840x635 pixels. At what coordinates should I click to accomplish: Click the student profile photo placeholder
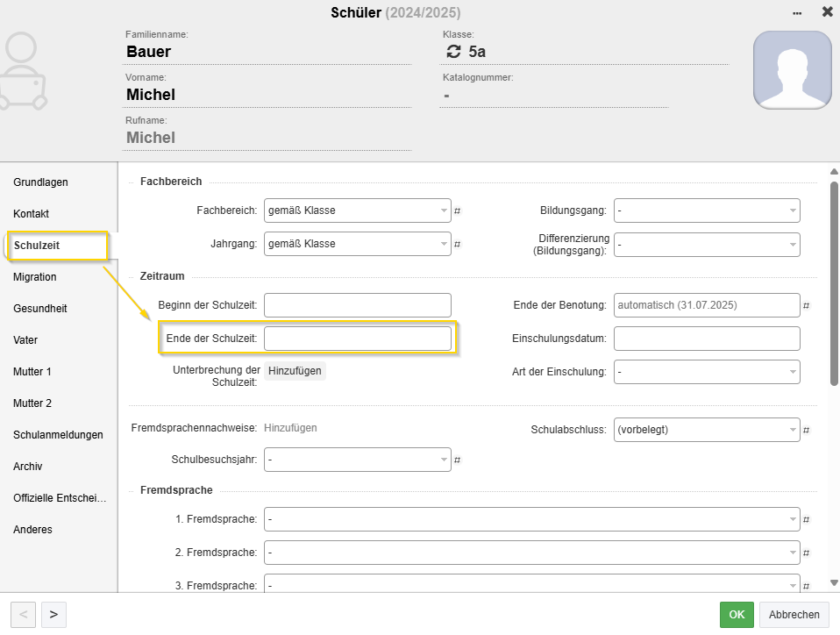pyautogui.click(x=793, y=69)
